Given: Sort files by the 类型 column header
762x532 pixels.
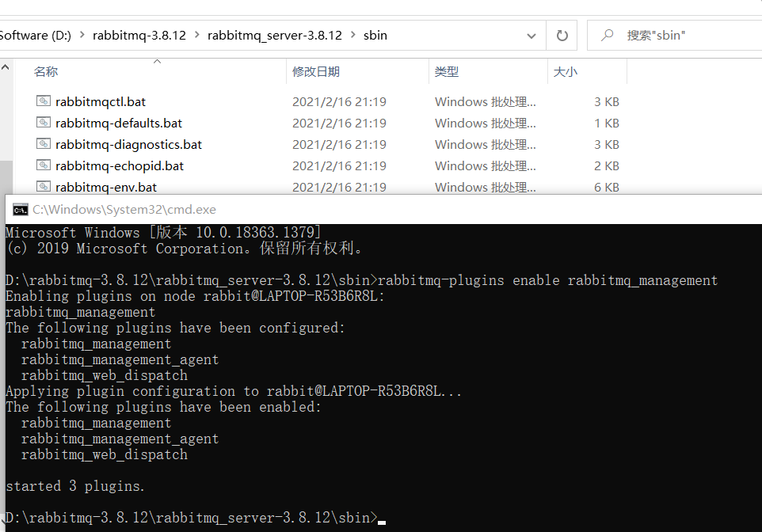Looking at the screenshot, I should pos(447,71).
